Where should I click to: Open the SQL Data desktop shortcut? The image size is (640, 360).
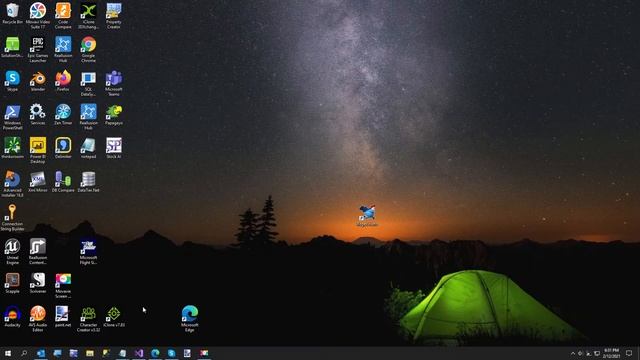pos(88,83)
